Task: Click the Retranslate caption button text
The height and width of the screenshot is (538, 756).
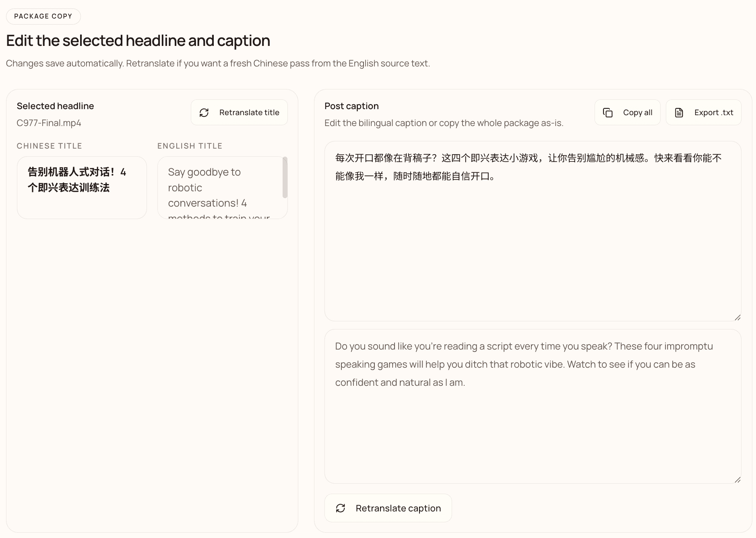Action: pos(398,508)
